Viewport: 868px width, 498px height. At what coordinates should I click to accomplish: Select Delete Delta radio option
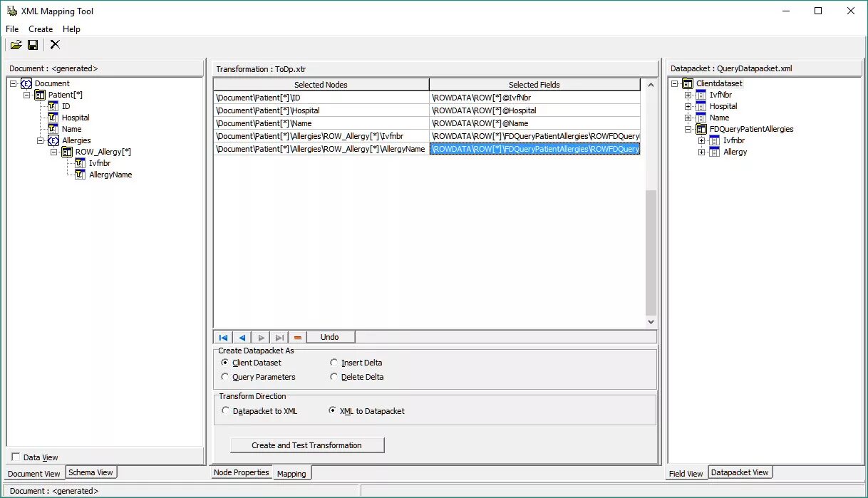pos(334,377)
